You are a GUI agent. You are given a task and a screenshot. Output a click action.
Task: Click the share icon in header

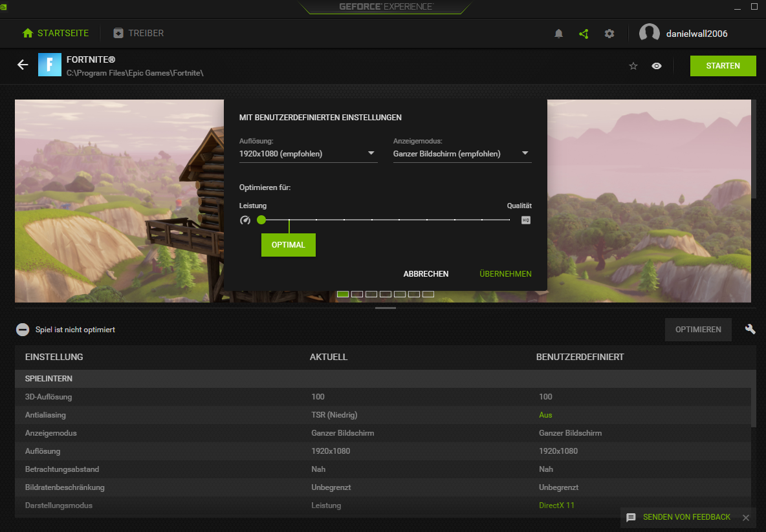pos(584,34)
